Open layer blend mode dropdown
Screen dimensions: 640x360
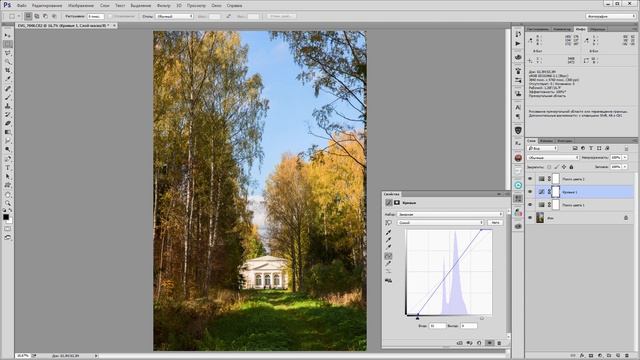[553, 158]
